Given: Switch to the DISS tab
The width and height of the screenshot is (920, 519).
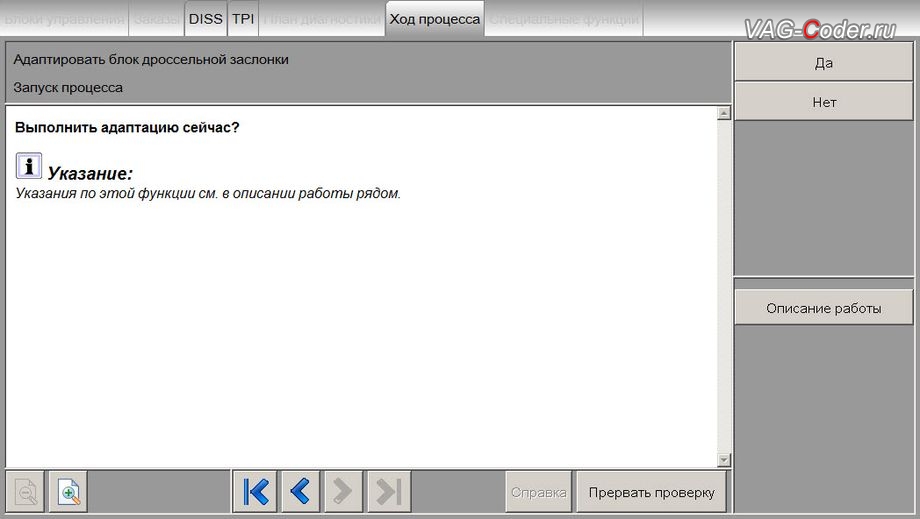Looking at the screenshot, I should (205, 19).
